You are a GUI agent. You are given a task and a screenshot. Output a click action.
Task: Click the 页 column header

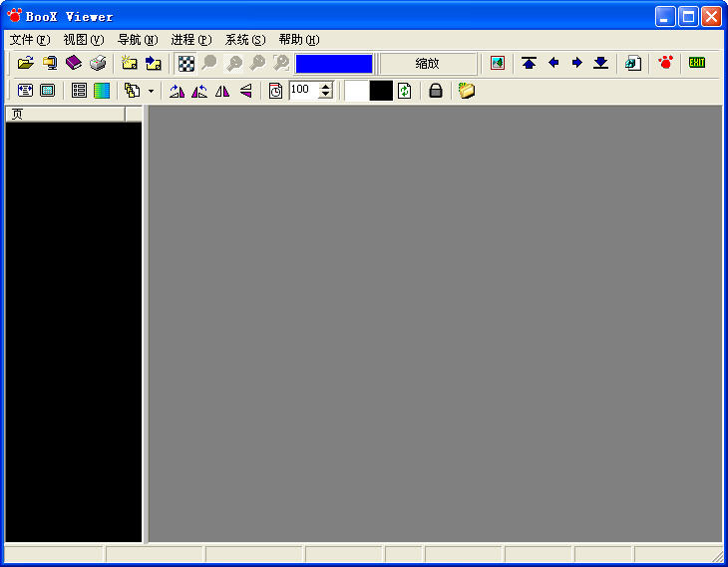pos(65,115)
